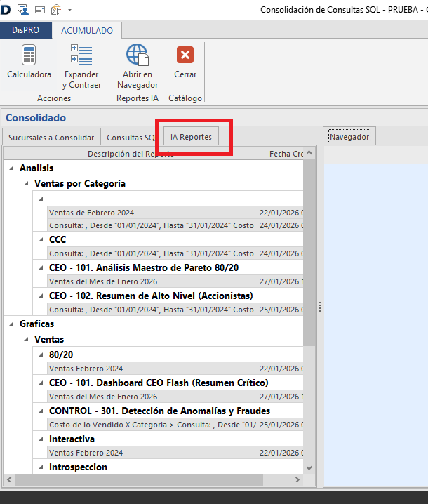This screenshot has width=428, height=504.
Task: Select 'Ventas del Mes de Enero 2026' under Pareto
Action: click(175, 281)
